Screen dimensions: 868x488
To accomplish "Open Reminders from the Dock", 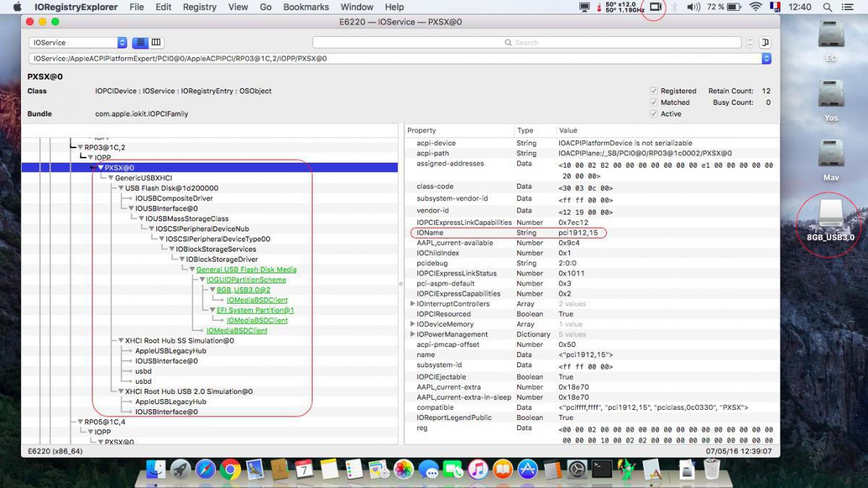I will coord(354,469).
